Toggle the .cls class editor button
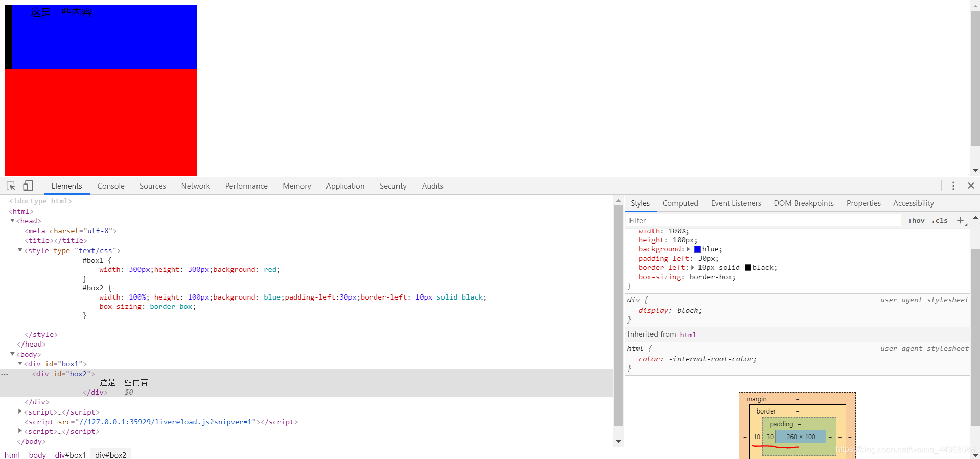 pyautogui.click(x=940, y=221)
